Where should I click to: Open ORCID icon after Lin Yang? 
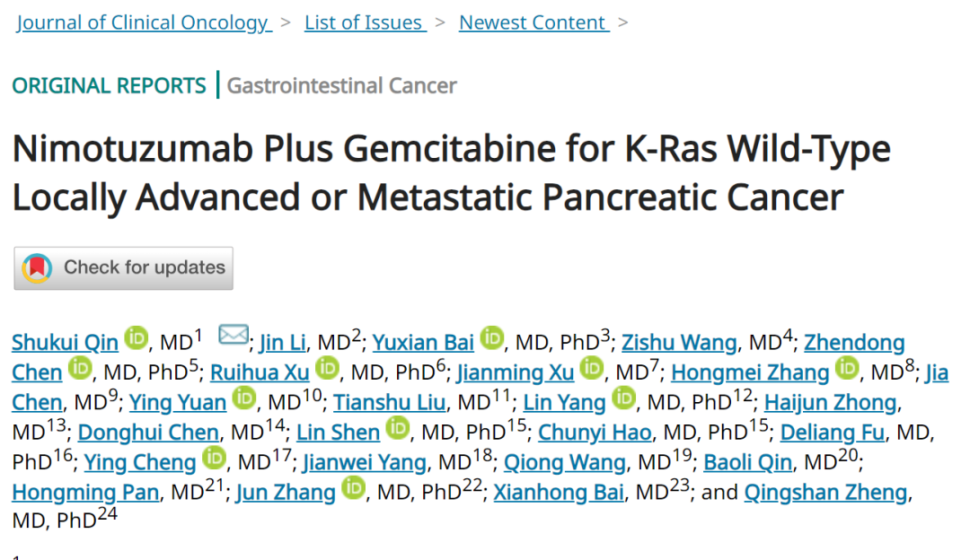tap(623, 398)
